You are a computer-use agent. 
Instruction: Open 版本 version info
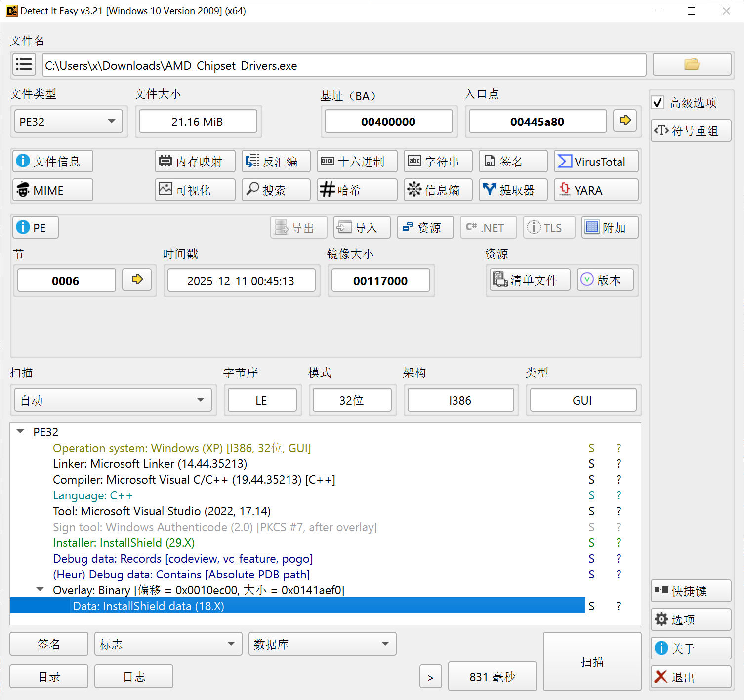pyautogui.click(x=605, y=280)
